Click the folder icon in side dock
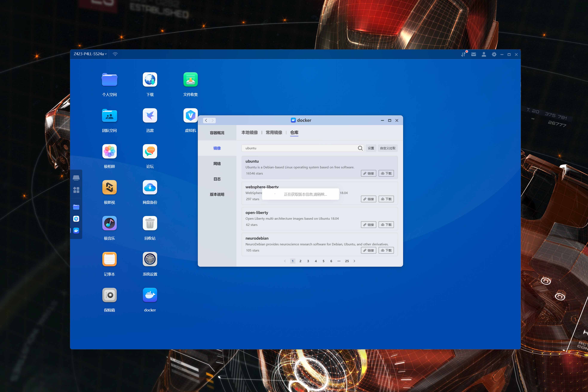 [x=76, y=207]
